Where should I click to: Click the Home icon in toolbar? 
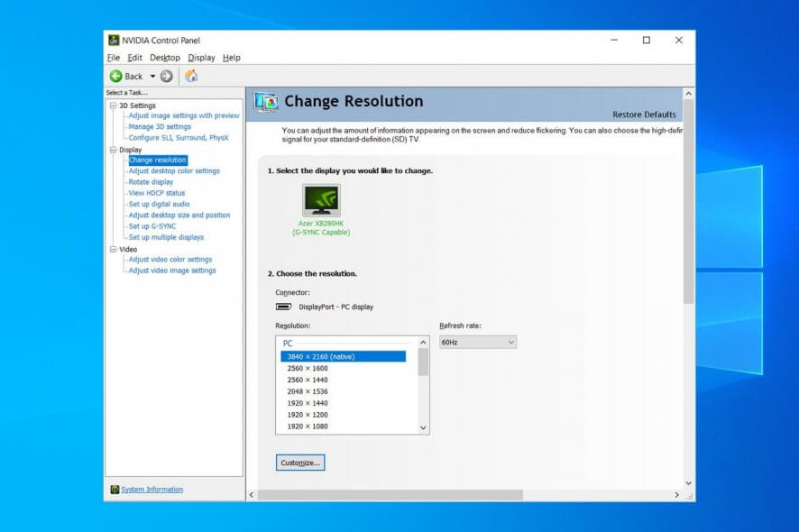(x=191, y=77)
